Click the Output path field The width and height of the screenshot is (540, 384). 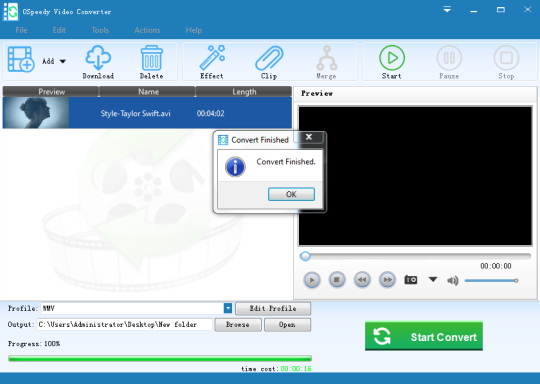(124, 324)
